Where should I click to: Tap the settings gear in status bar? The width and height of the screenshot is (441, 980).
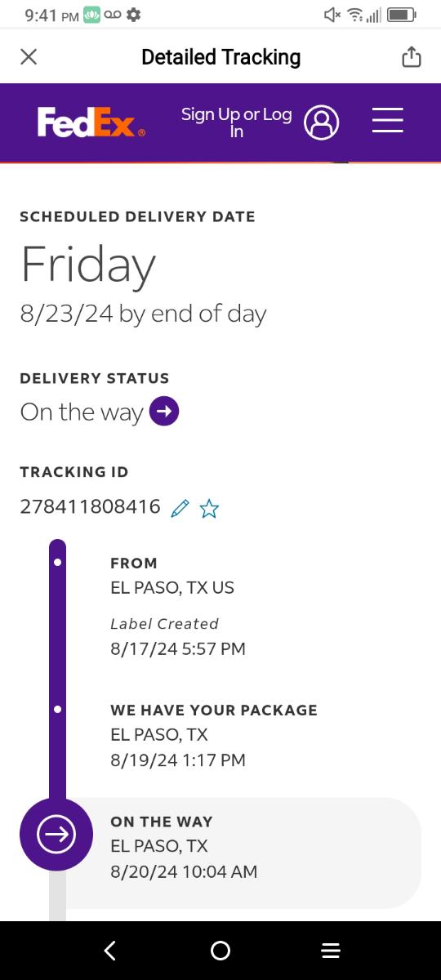point(134,15)
